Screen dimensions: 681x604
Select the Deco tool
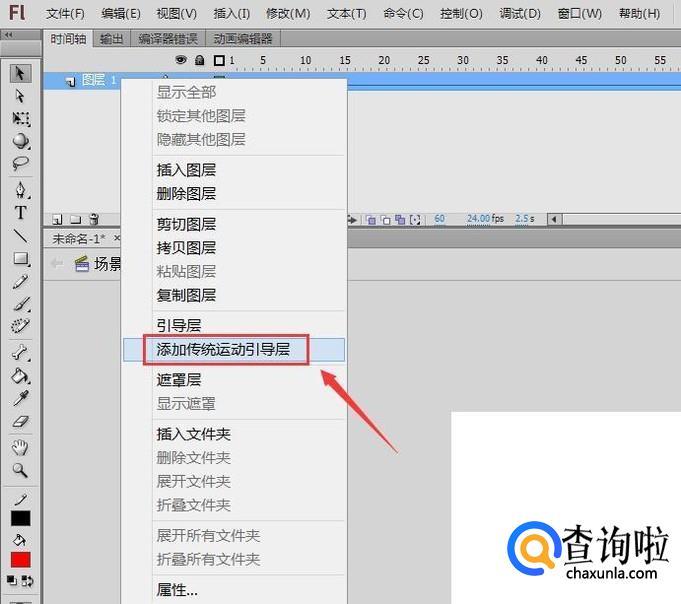coord(20,326)
